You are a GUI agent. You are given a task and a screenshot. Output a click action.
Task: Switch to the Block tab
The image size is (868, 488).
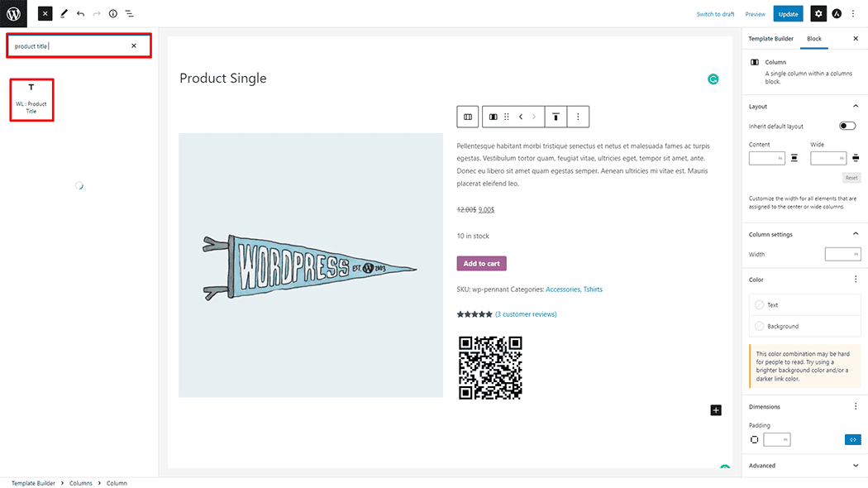813,39
